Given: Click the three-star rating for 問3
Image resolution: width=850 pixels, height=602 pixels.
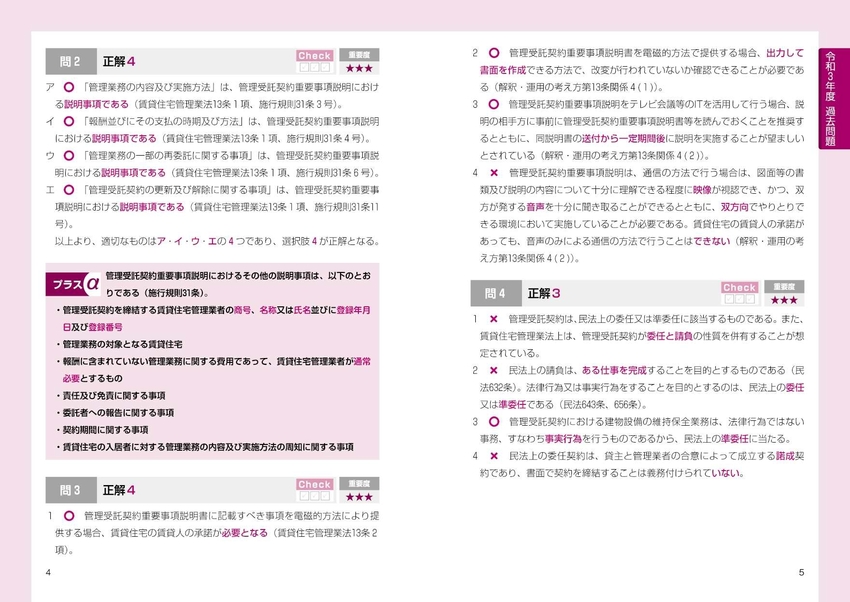Looking at the screenshot, I should (x=359, y=497).
